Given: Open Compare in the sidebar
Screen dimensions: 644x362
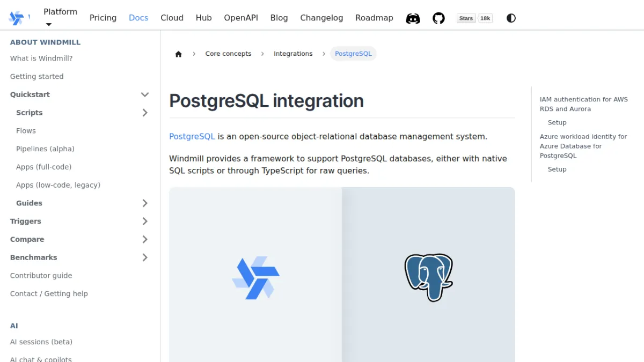Looking at the screenshot, I should [x=27, y=239].
